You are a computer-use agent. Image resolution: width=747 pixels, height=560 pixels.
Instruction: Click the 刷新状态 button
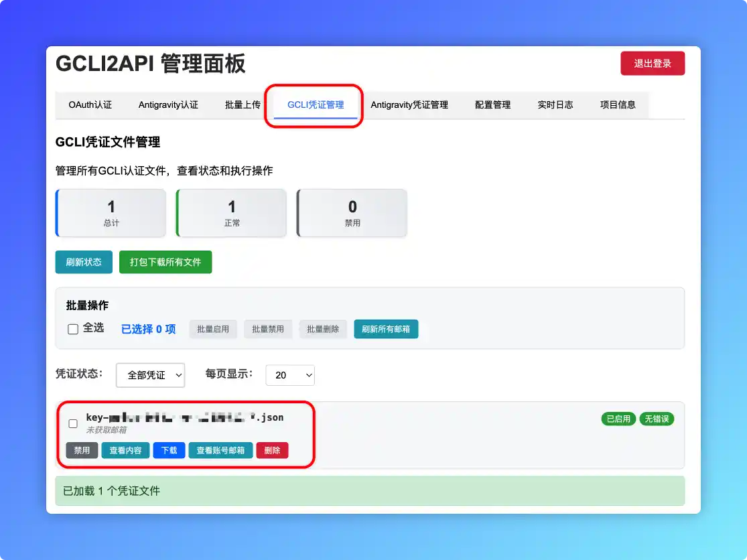click(x=84, y=262)
